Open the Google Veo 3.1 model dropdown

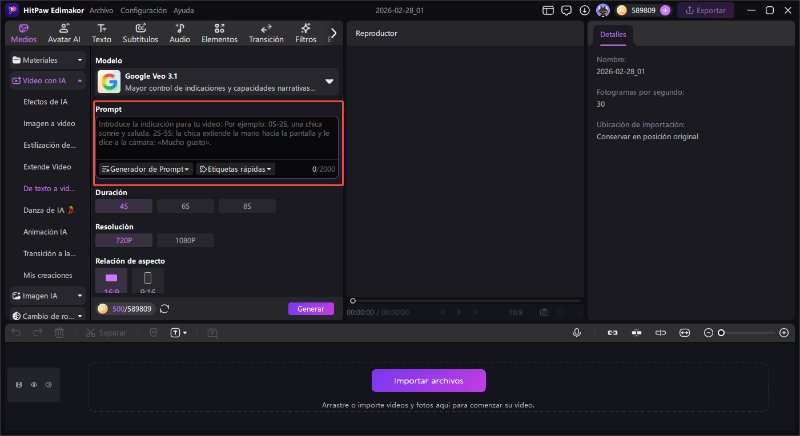(x=217, y=82)
